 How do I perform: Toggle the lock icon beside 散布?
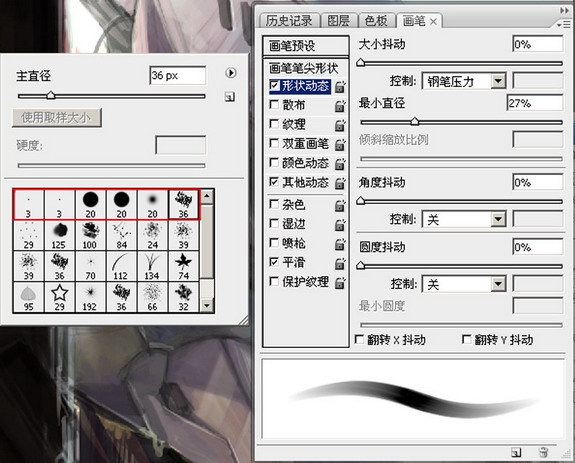[x=340, y=106]
